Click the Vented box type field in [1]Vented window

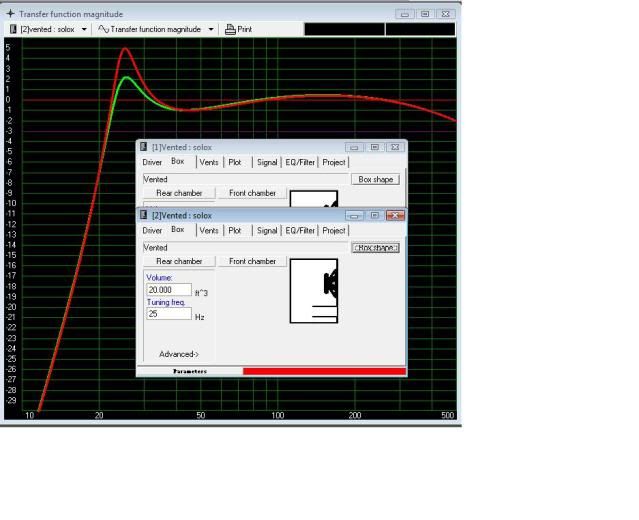[x=246, y=179]
